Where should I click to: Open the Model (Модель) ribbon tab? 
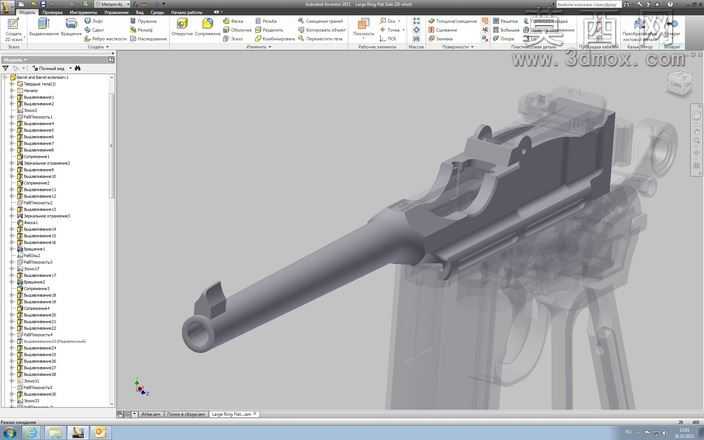pos(27,12)
